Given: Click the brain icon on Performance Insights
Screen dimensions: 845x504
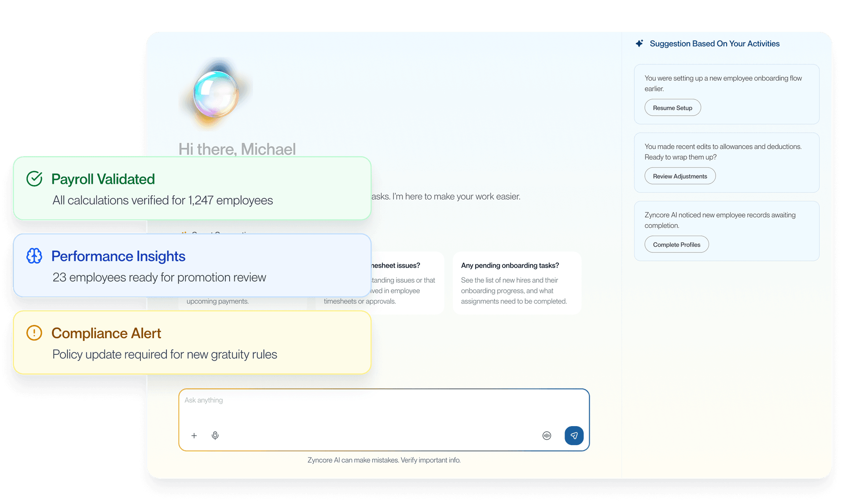Looking at the screenshot, I should click(x=34, y=256).
